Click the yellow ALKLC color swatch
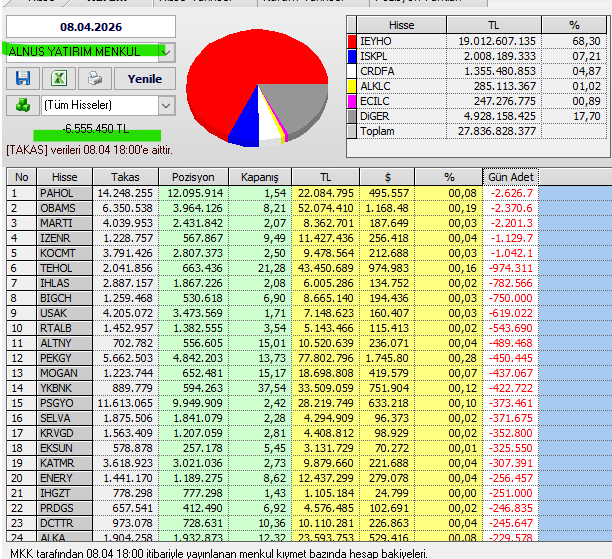This screenshot has width=612, height=559. pyautogui.click(x=352, y=86)
